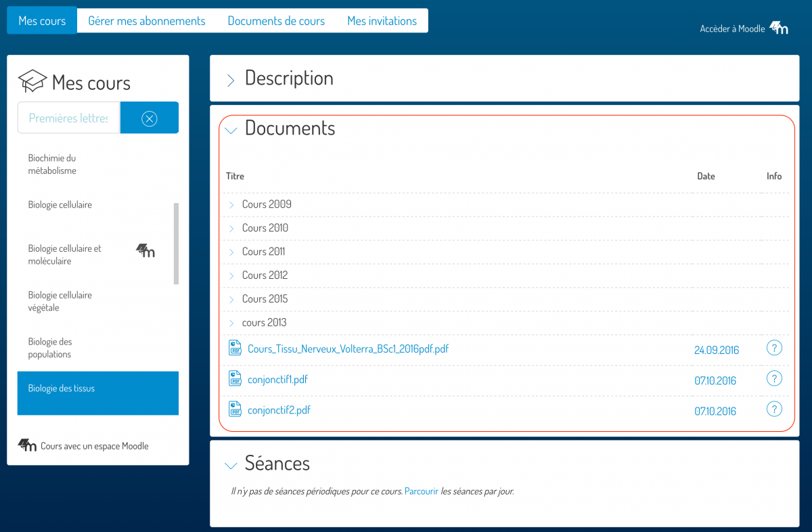Click Moodle icon beside Biologie cellulaire et moléculaire

[145, 251]
